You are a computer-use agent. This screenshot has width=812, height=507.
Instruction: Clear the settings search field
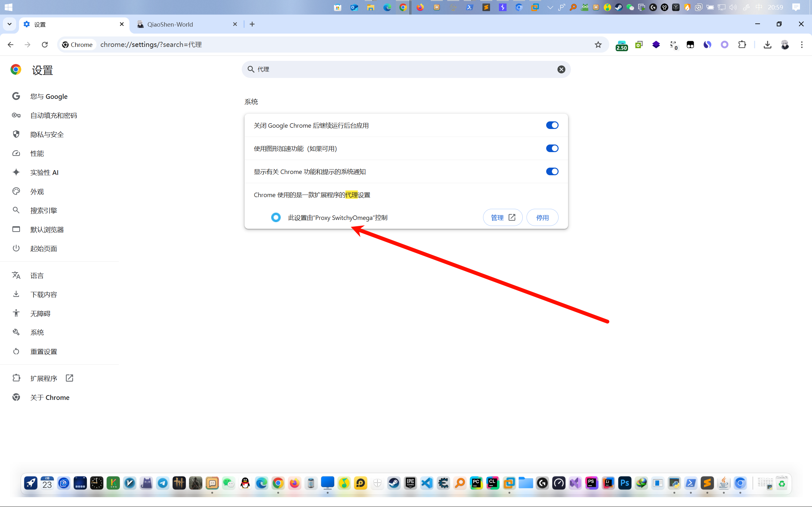point(561,69)
